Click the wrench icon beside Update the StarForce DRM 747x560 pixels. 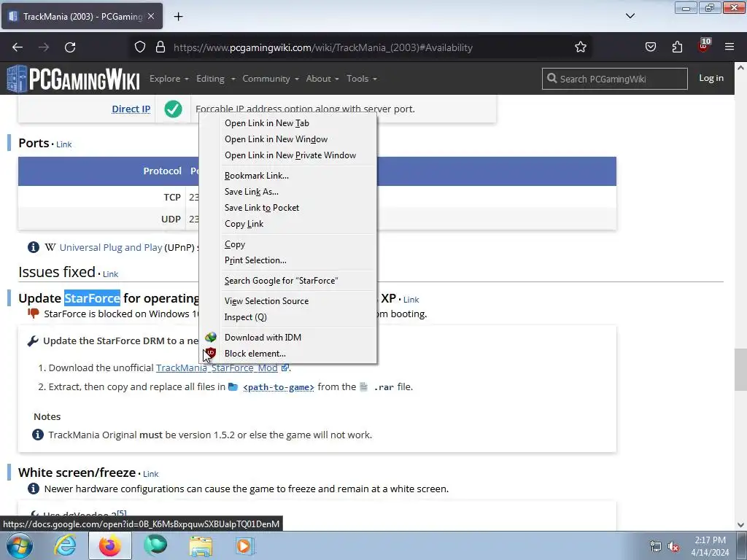[32, 341]
